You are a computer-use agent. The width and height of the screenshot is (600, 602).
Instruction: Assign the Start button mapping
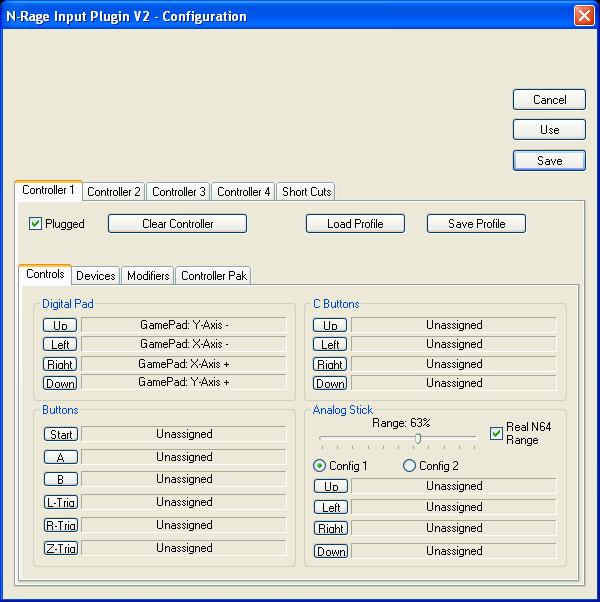pos(61,434)
